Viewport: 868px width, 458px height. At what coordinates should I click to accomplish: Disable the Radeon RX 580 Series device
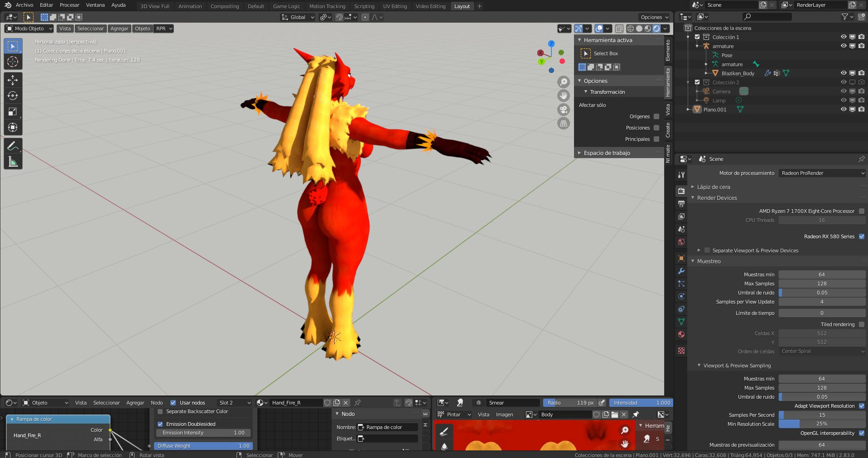coord(862,236)
